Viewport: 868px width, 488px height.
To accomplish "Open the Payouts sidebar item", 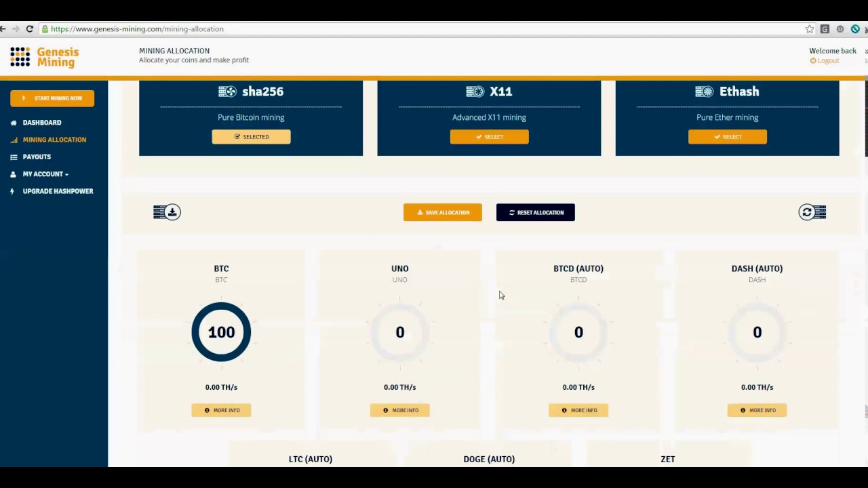I will [37, 157].
